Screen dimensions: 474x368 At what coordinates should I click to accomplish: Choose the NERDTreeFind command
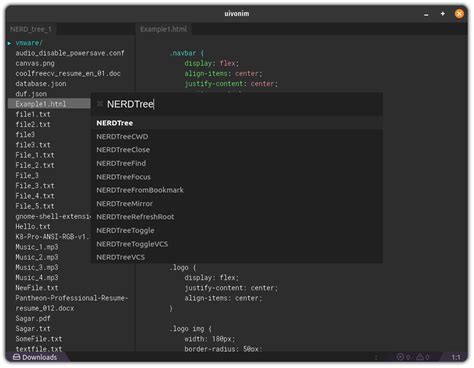[x=237, y=163]
